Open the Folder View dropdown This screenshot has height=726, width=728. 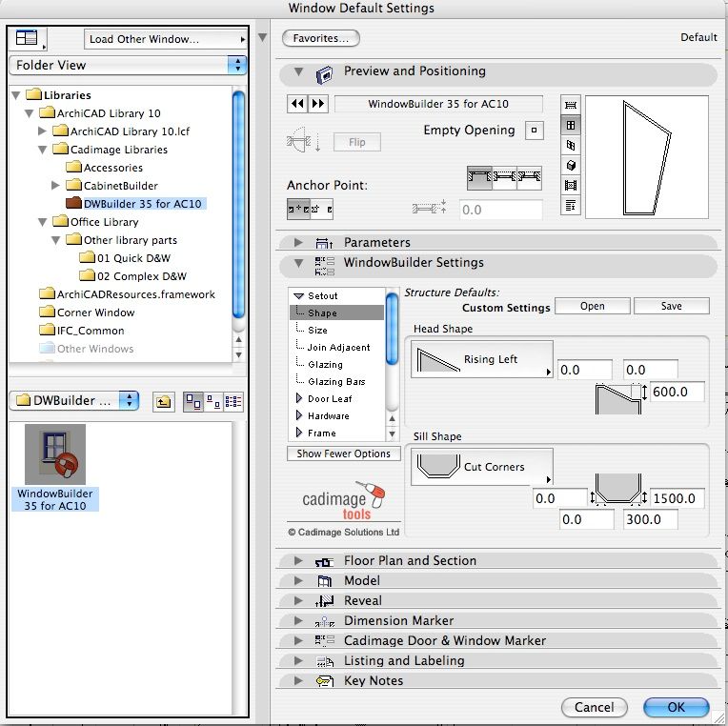pyautogui.click(x=128, y=65)
